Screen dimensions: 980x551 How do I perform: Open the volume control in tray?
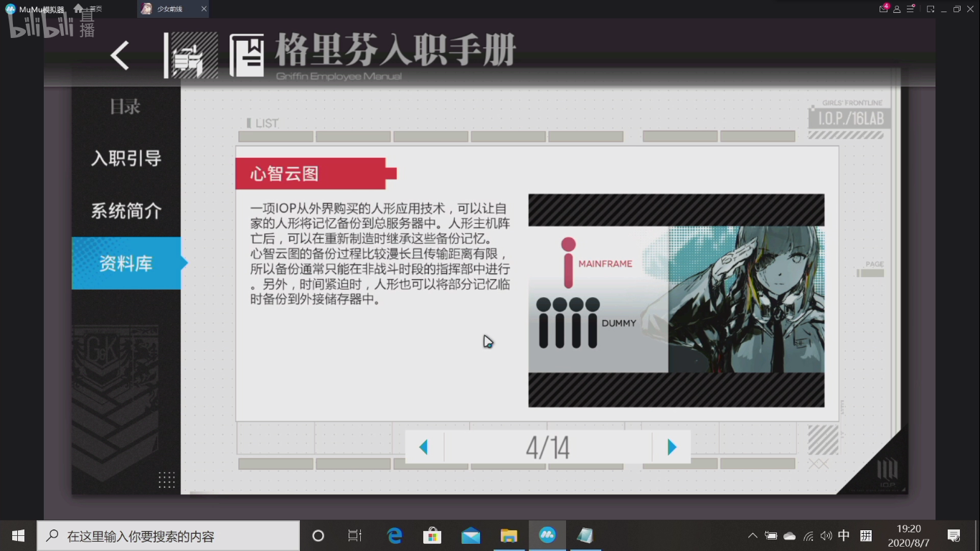826,536
